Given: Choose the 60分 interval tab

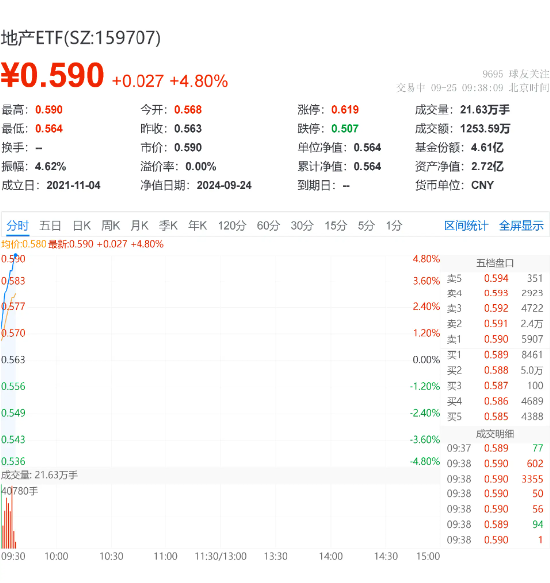Looking at the screenshot, I should [x=268, y=226].
